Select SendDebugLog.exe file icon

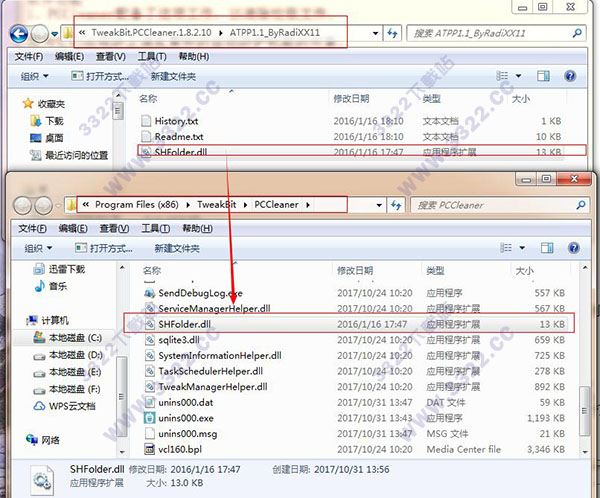click(150, 293)
